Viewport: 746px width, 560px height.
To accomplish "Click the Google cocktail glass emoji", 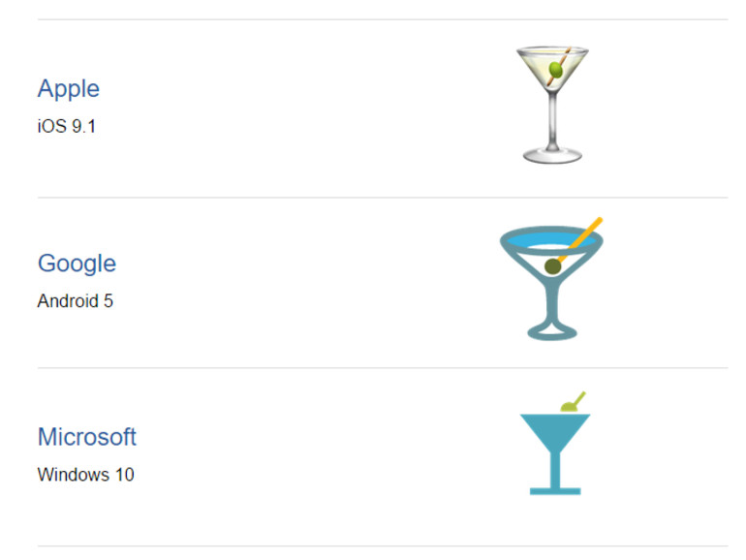I will click(552, 279).
